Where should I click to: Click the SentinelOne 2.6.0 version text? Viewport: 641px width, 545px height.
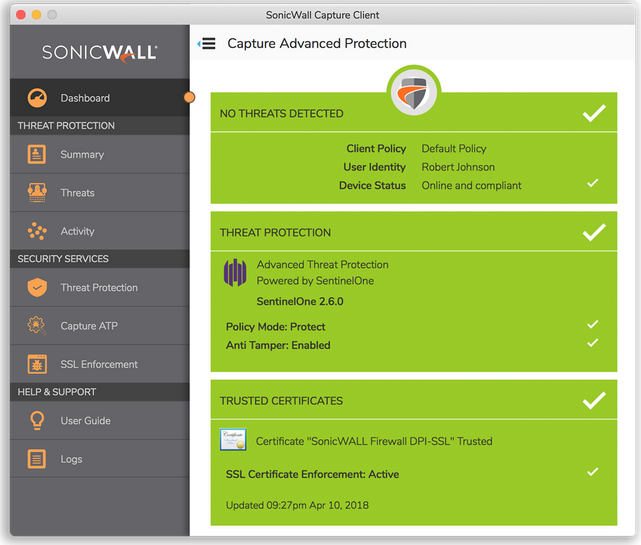pyautogui.click(x=300, y=302)
